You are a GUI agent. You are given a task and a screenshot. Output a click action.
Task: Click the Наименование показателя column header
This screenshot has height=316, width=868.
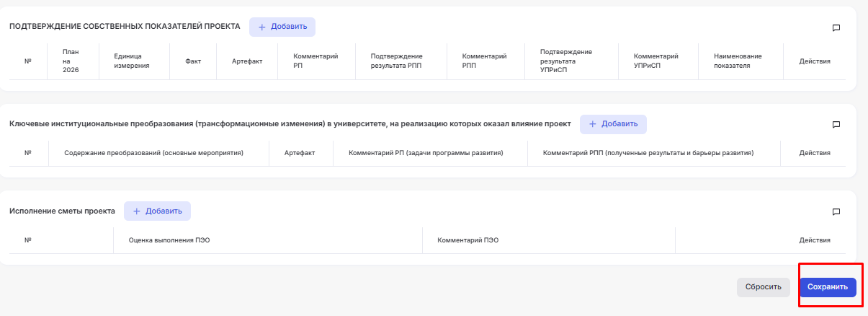[x=738, y=61]
